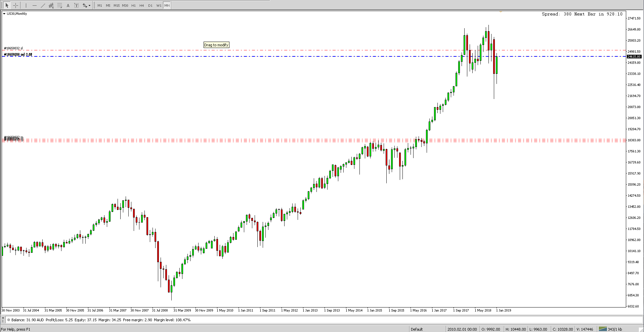Click the Default profile in the status bar
Viewport: 644px width, 332px height.
[417, 329]
